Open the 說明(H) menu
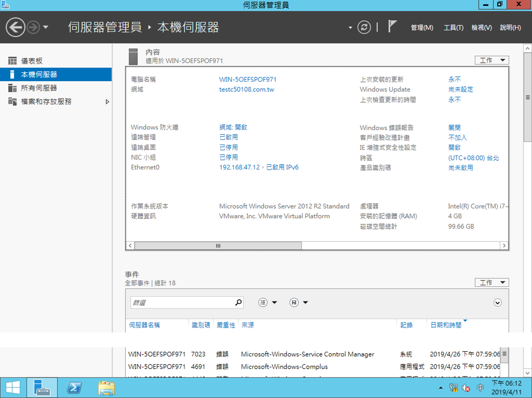Viewport: 532px width, 398px height. tap(511, 28)
